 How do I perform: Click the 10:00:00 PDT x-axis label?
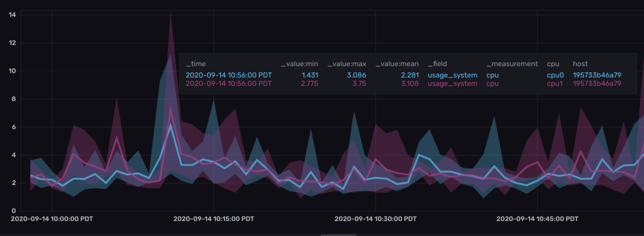tap(52, 219)
